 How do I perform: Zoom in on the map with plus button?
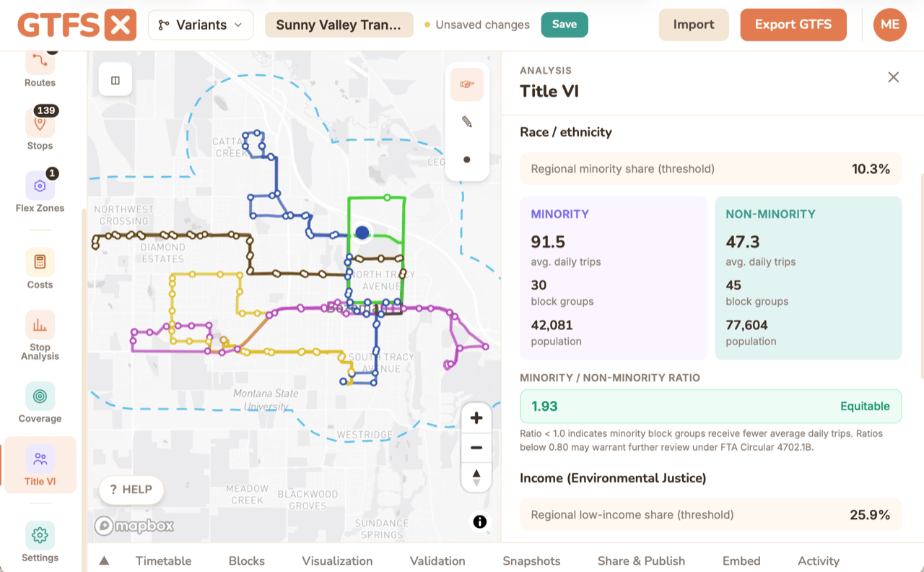[476, 418]
